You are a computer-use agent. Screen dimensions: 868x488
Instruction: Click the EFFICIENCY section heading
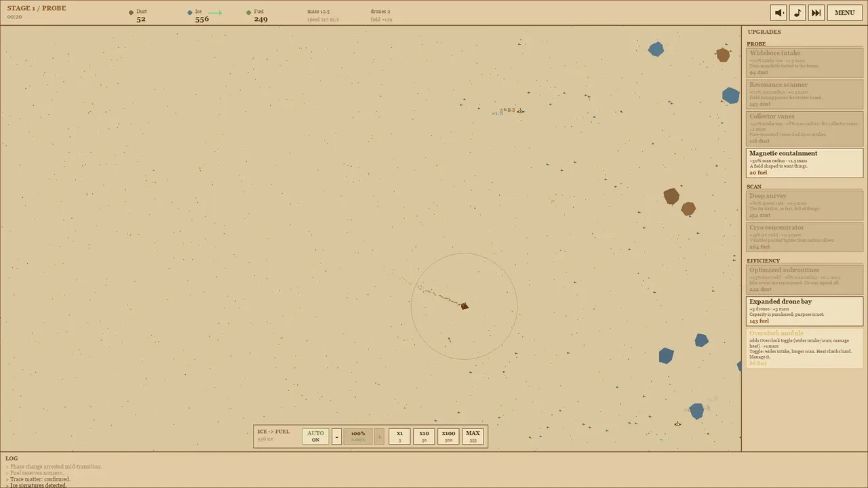764,260
